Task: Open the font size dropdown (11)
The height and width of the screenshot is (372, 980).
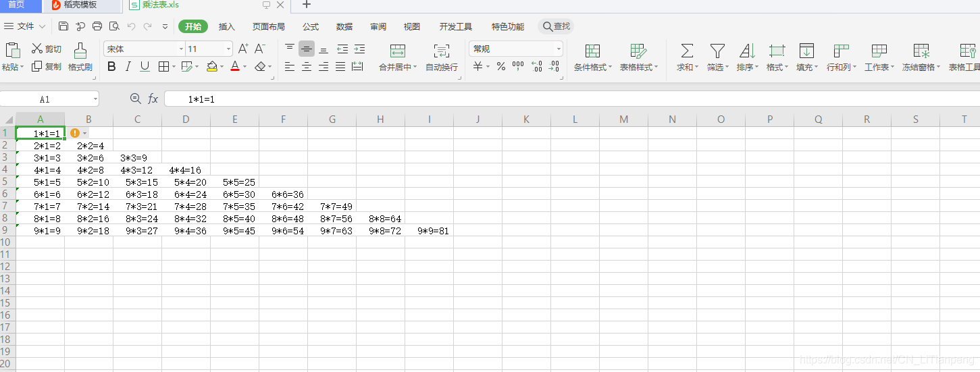Action: pyautogui.click(x=228, y=49)
